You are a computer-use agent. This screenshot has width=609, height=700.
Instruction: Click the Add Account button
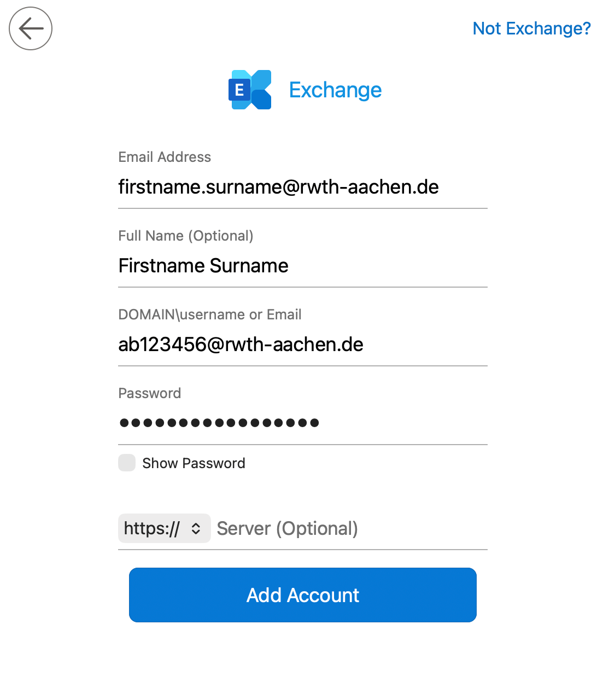click(303, 595)
